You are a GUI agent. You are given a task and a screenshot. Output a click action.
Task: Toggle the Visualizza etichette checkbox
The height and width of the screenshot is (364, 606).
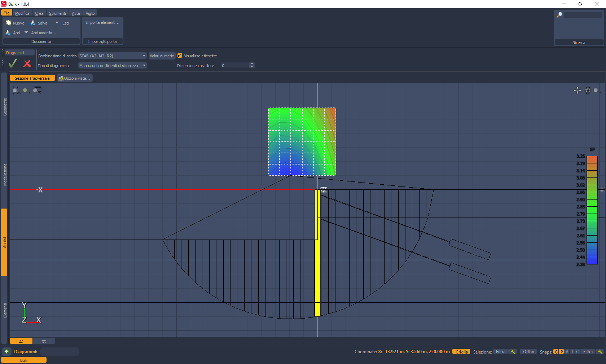[x=180, y=56]
